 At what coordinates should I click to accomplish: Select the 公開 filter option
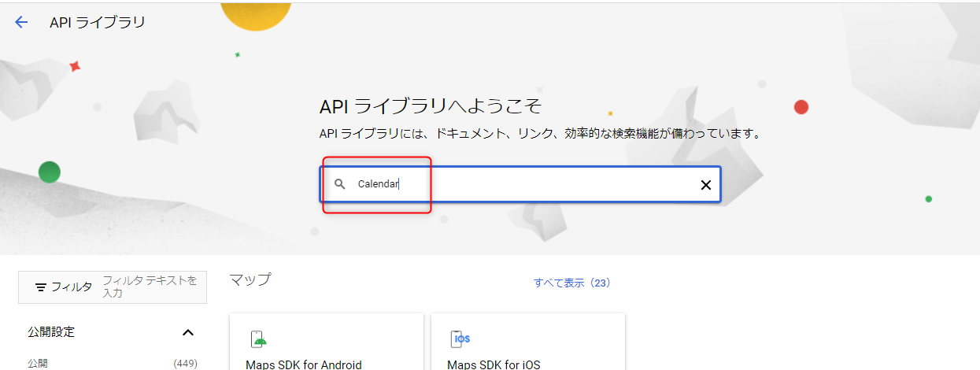click(x=38, y=363)
